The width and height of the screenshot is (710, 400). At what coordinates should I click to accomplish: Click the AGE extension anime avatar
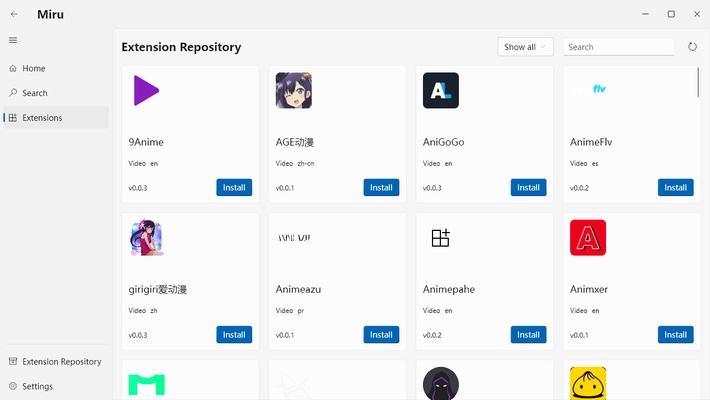pyautogui.click(x=293, y=91)
